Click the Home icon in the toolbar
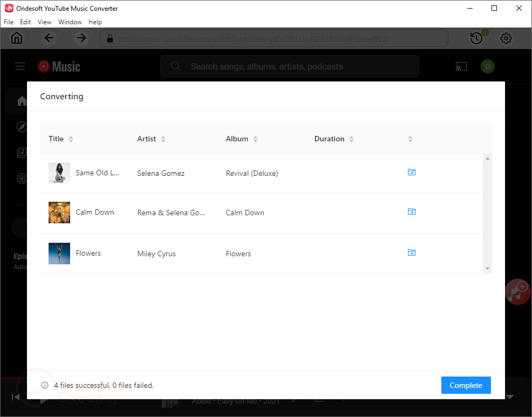 coord(17,38)
